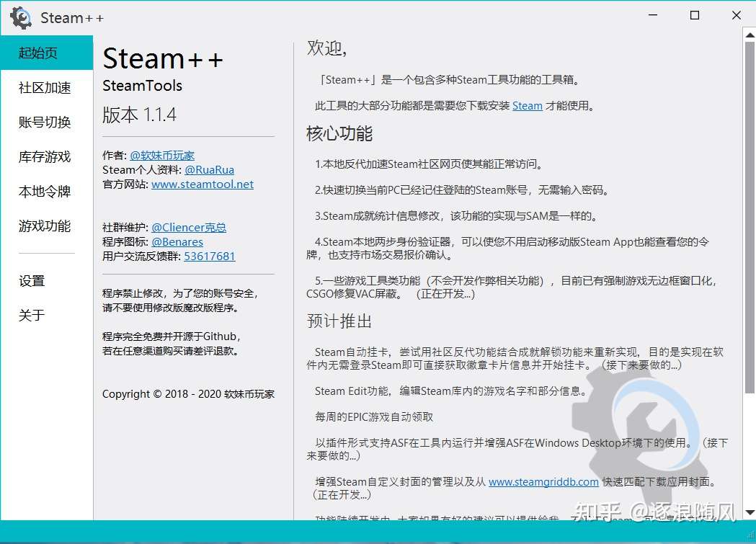Click feedback group number 53617681
756x544 pixels.
click(210, 257)
